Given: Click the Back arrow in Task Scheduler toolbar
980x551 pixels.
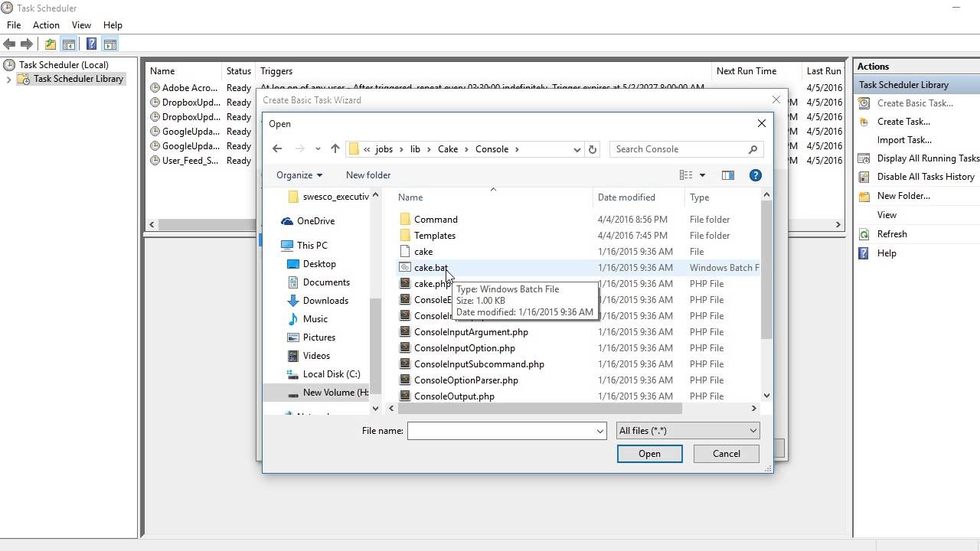Looking at the screenshot, I should click(9, 44).
